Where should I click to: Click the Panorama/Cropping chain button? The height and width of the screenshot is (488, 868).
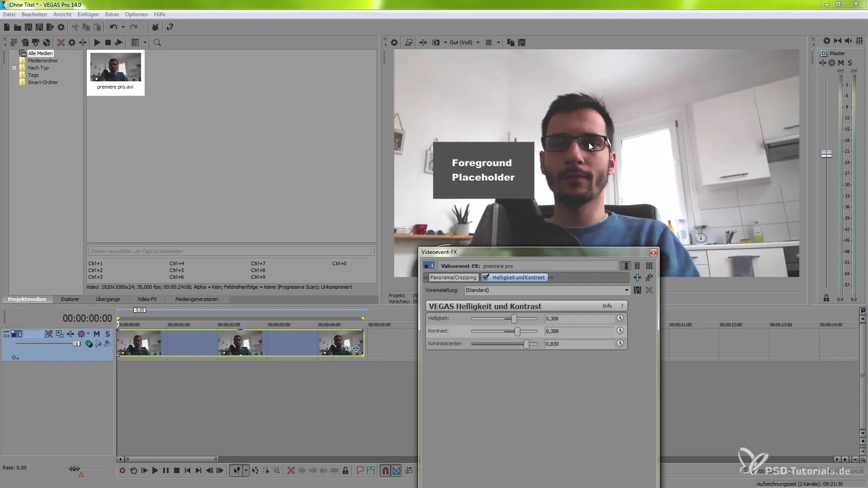click(453, 277)
